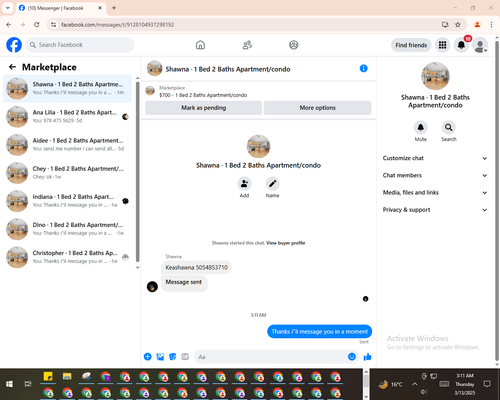500x400 pixels.
Task: Open the account profile avatar menu
Action: point(480,45)
